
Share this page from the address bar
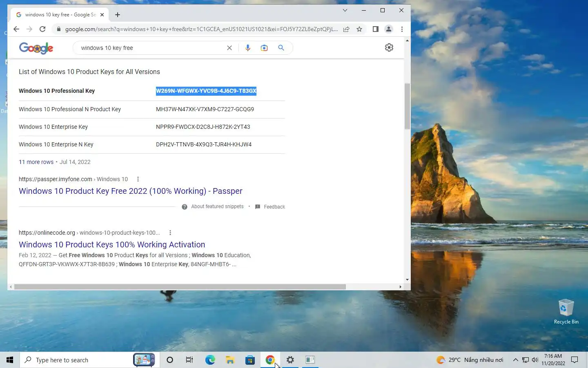pyautogui.click(x=346, y=29)
